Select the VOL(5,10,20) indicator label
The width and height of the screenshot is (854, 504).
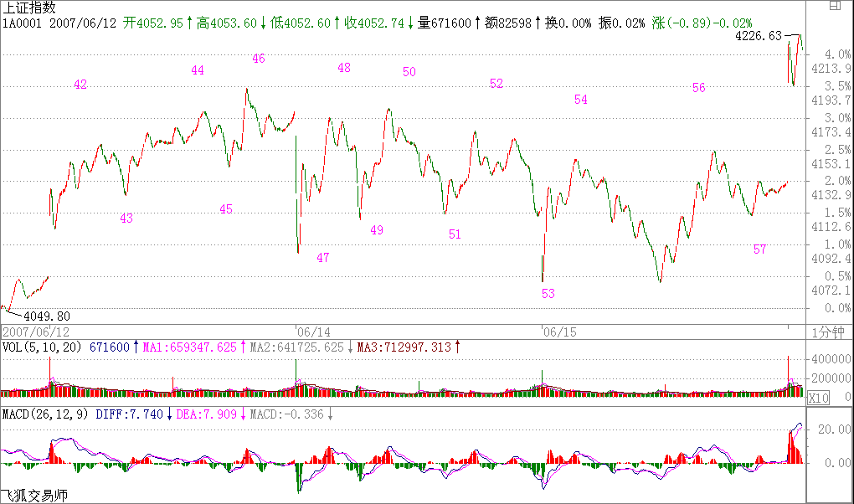pos(42,347)
